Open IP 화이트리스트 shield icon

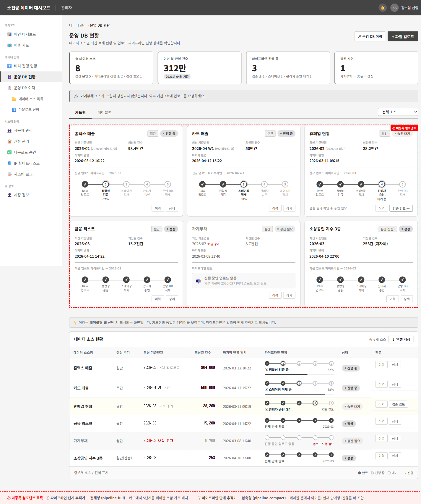[9, 163]
